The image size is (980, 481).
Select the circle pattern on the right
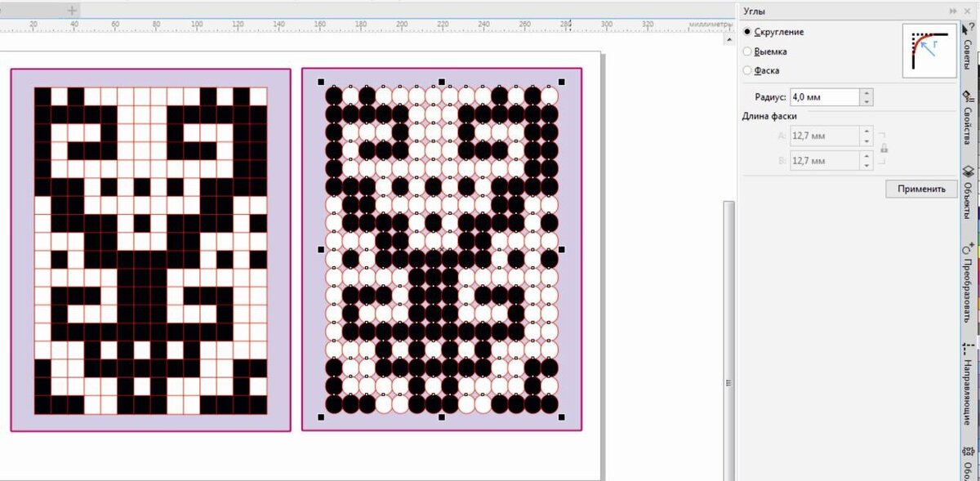(441, 249)
